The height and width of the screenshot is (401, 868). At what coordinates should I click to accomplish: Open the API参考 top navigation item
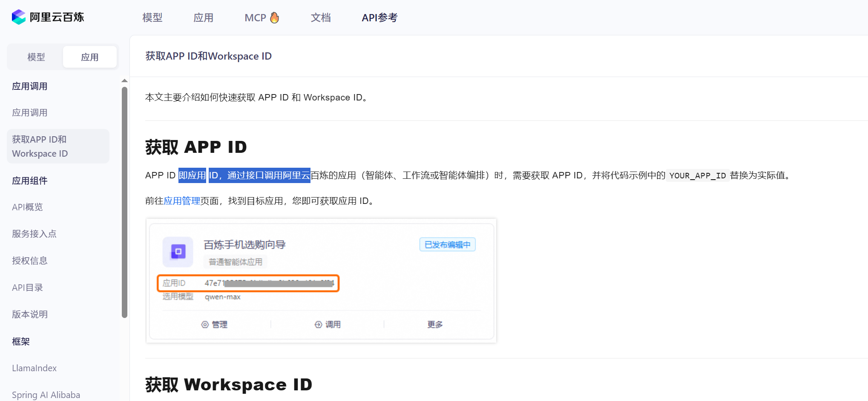379,17
